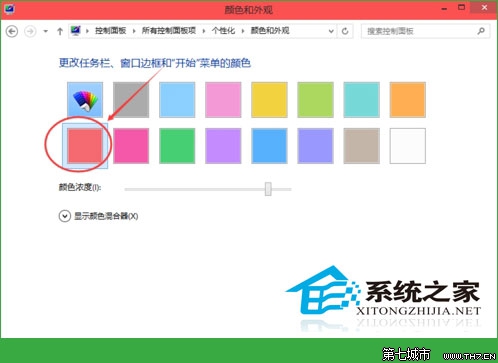498x363 pixels.
Task: Refresh the control panel page
Action: tap(345, 31)
